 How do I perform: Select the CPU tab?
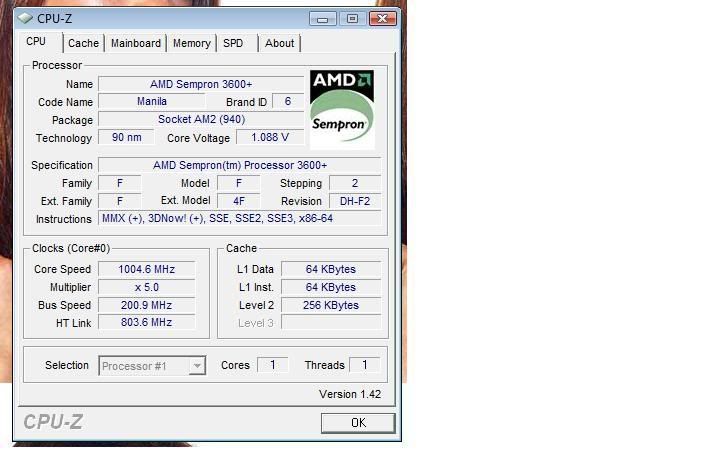[36, 42]
